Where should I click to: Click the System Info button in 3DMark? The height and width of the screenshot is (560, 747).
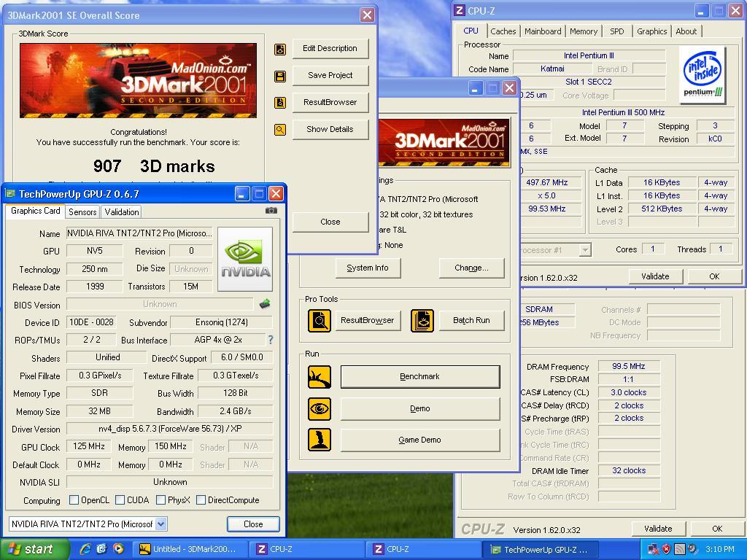point(368,268)
